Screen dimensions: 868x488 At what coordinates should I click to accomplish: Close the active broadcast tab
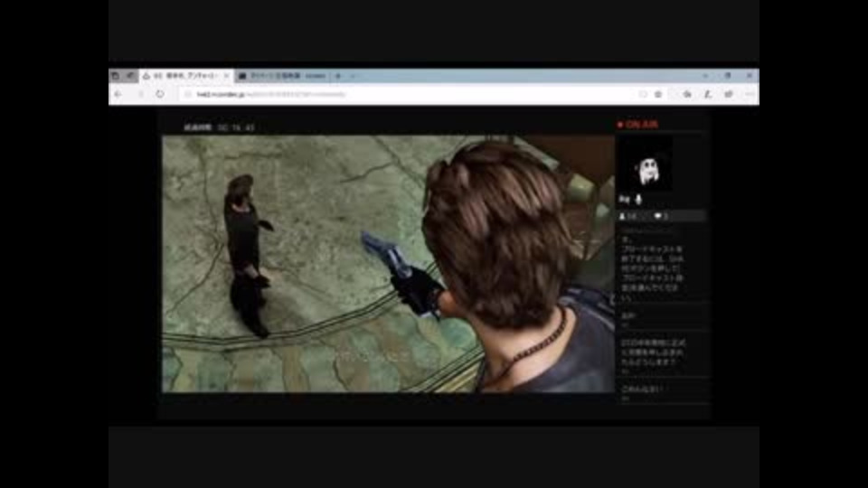226,76
